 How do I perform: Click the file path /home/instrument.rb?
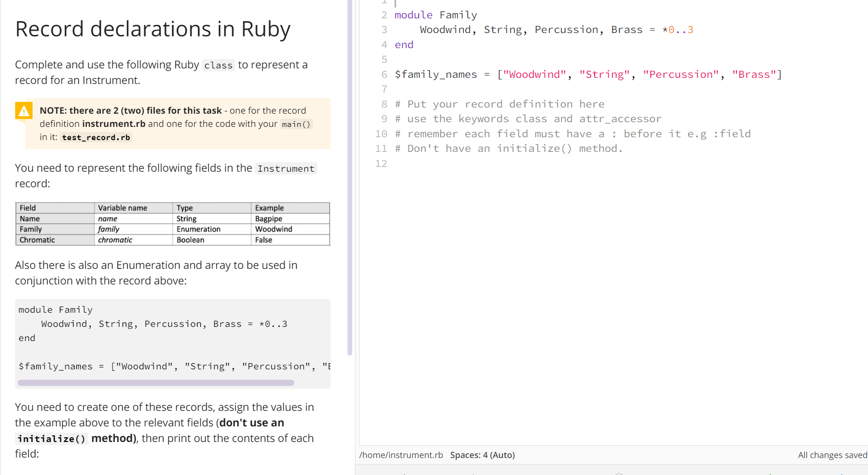(x=401, y=455)
